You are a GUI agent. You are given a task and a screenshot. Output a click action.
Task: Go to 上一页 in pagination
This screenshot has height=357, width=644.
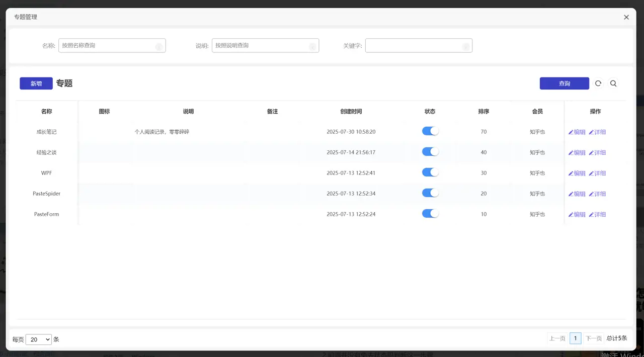point(557,338)
